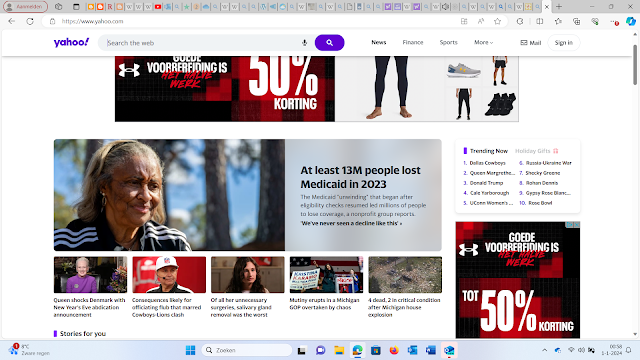Open Shecky Greene trending topic
This screenshot has width=640, height=360.
point(542,173)
